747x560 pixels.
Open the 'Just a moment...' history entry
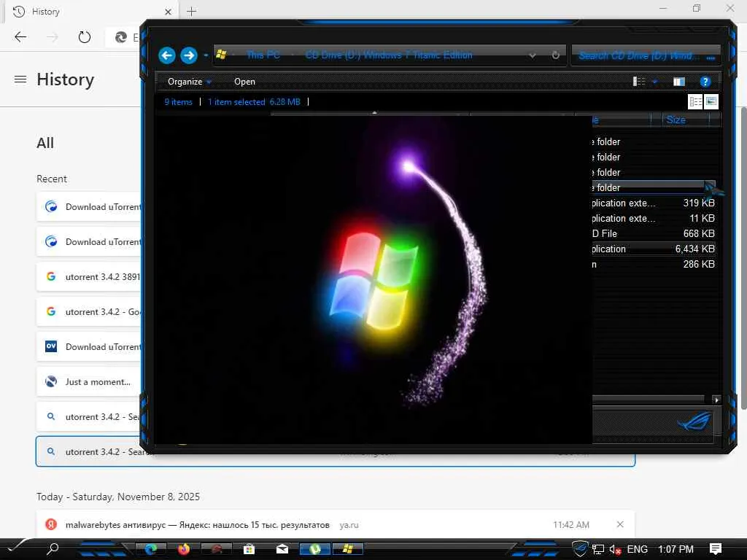click(x=89, y=382)
